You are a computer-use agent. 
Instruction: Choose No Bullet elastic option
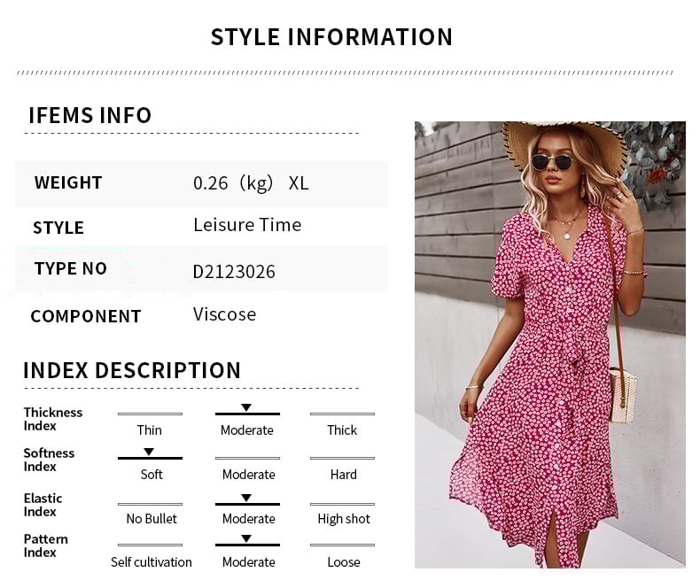(152, 518)
